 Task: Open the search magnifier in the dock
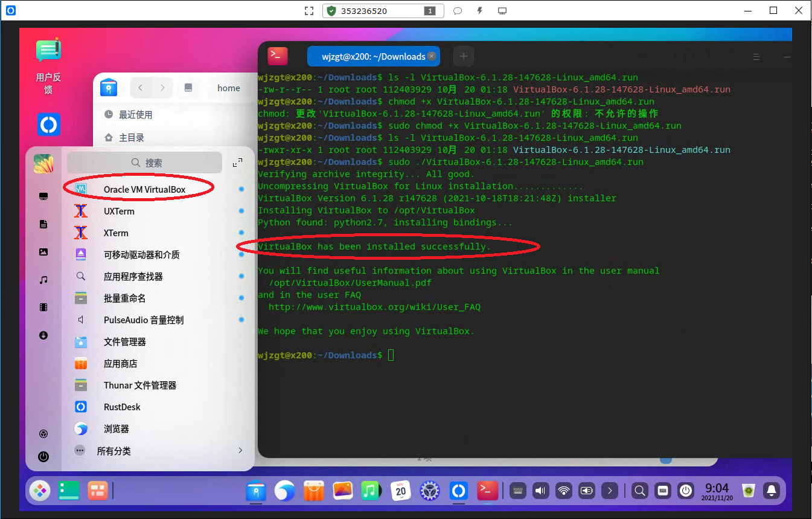640,491
